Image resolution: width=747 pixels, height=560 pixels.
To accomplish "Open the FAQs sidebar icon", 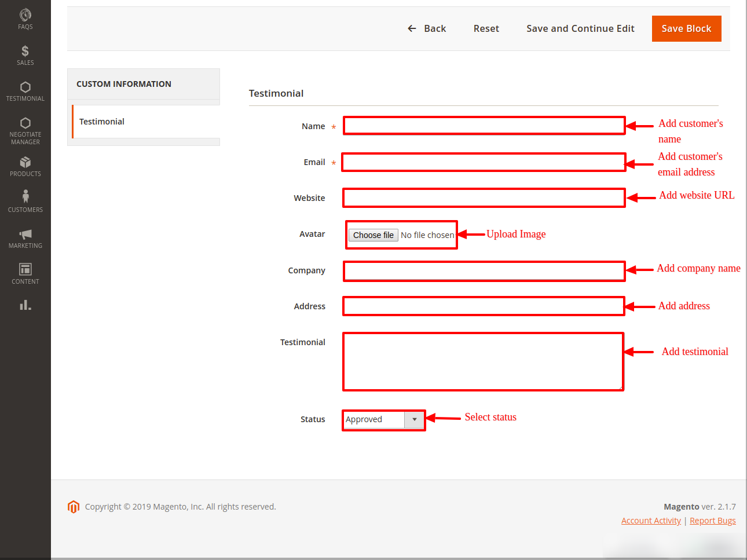I will (25, 19).
